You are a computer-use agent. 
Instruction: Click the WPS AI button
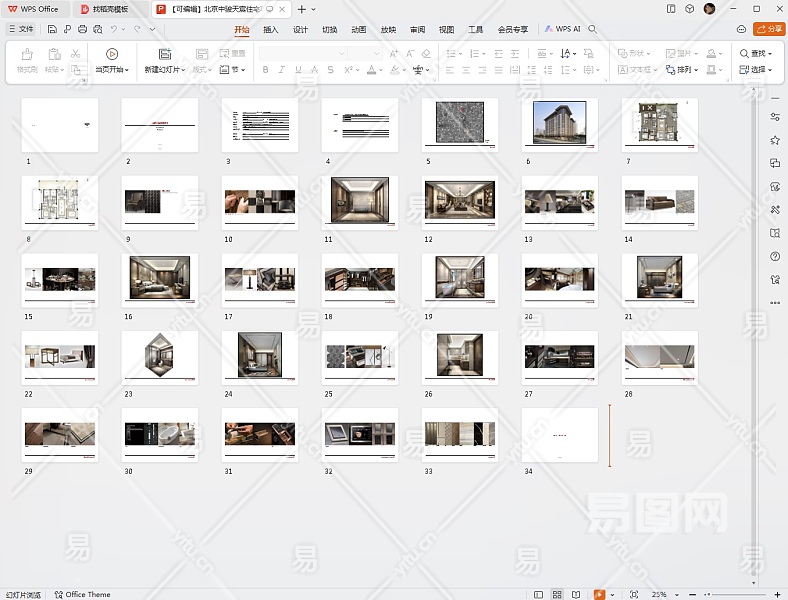click(x=563, y=29)
